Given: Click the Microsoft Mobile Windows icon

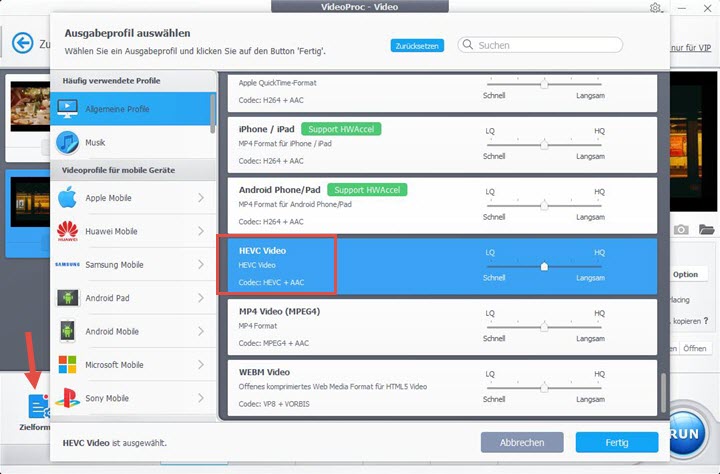Looking at the screenshot, I should click(x=68, y=365).
